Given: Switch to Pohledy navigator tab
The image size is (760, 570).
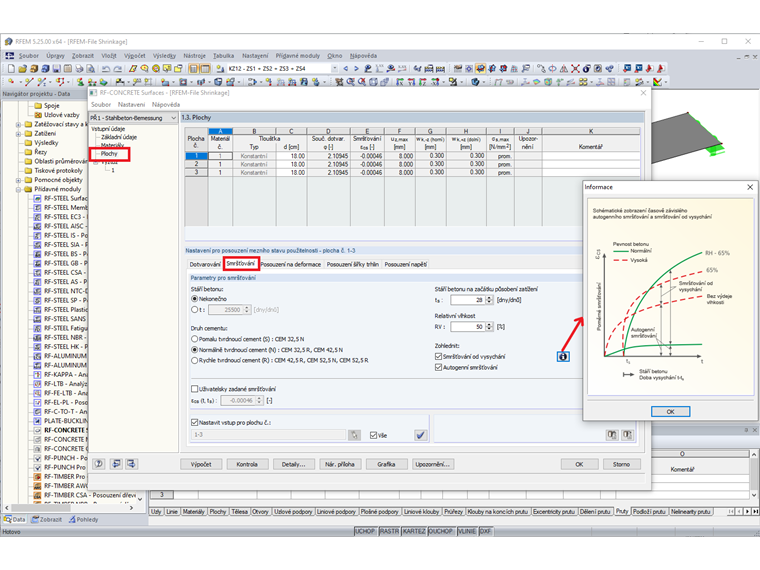Looking at the screenshot, I should pyautogui.click(x=83, y=519).
